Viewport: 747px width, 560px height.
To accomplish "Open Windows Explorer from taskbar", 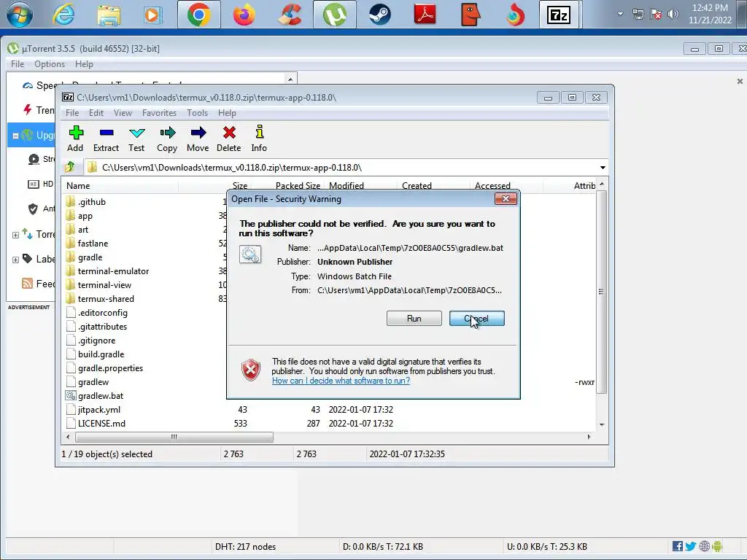I will point(109,15).
